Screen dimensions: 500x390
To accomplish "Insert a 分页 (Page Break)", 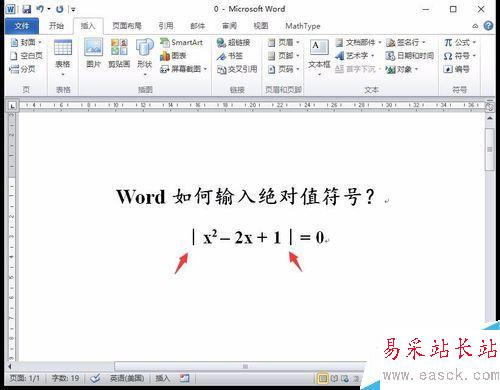I will coord(23,69).
